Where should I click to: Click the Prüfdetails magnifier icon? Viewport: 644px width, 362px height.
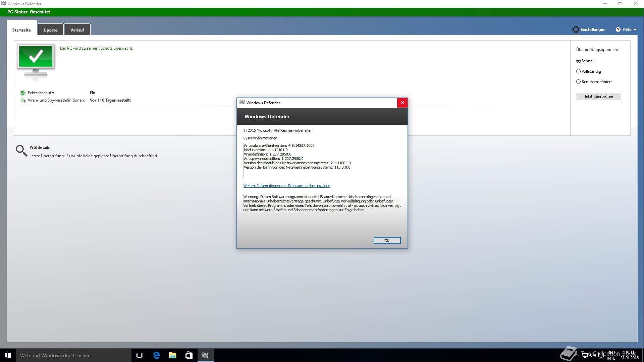click(x=21, y=151)
